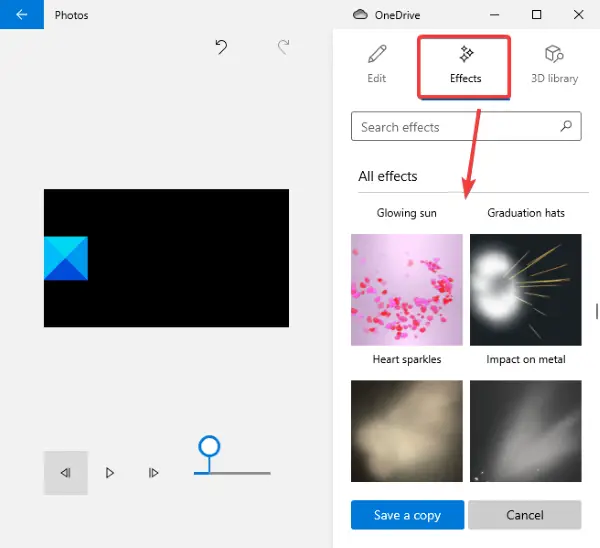Viewport: 600px width, 548px height.
Task: Open the 3D library tab
Action: point(554,64)
